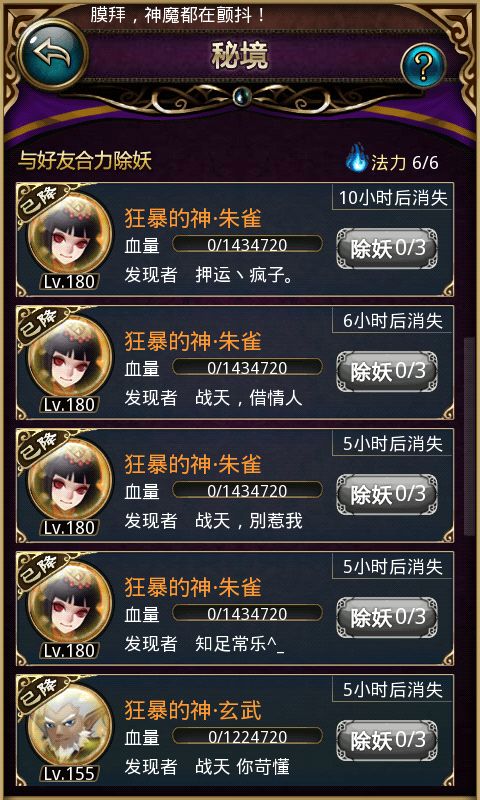Tap the 秘境 title header
Image resolution: width=480 pixels, height=800 pixels.
pos(240,56)
